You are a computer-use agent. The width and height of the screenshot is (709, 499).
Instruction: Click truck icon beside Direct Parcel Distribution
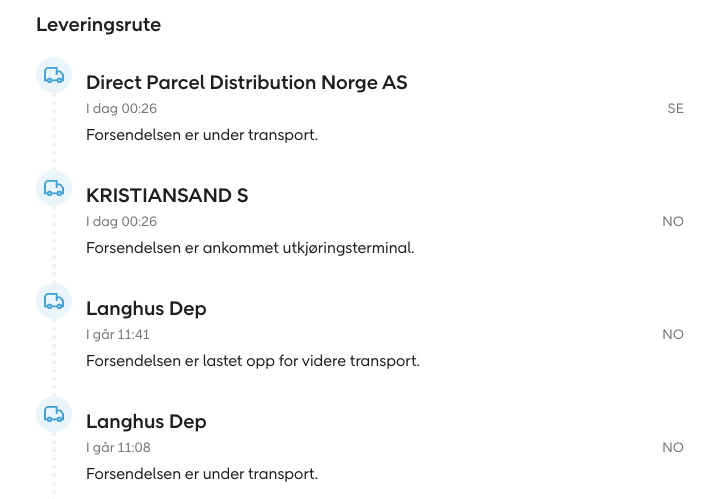(x=54, y=75)
